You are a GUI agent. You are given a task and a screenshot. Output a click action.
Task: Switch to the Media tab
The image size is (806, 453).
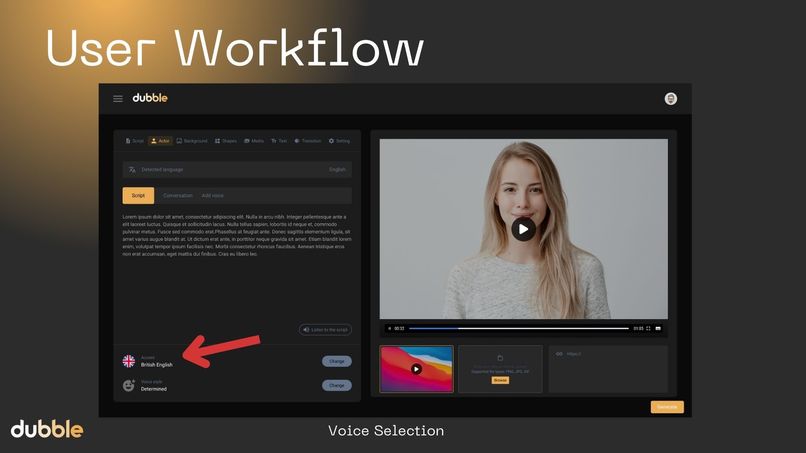(254, 141)
